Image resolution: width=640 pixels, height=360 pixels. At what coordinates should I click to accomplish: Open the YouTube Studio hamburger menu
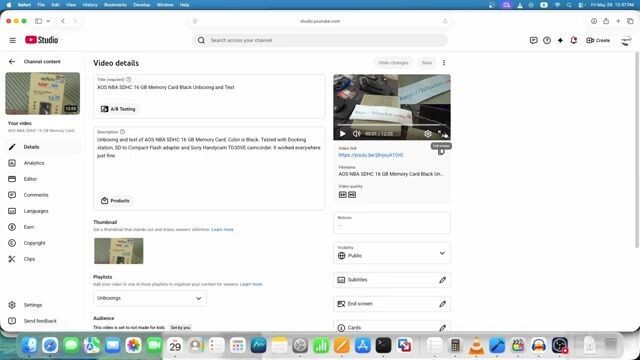(x=13, y=40)
